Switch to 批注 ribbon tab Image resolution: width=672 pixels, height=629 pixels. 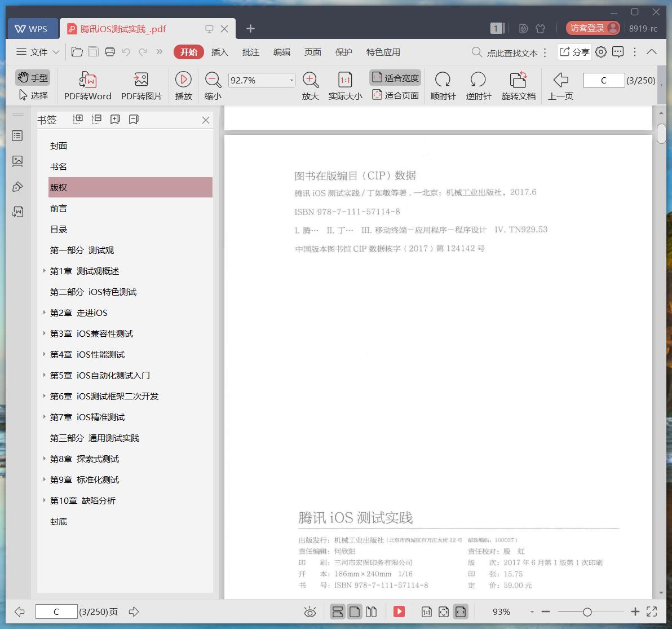[251, 52]
